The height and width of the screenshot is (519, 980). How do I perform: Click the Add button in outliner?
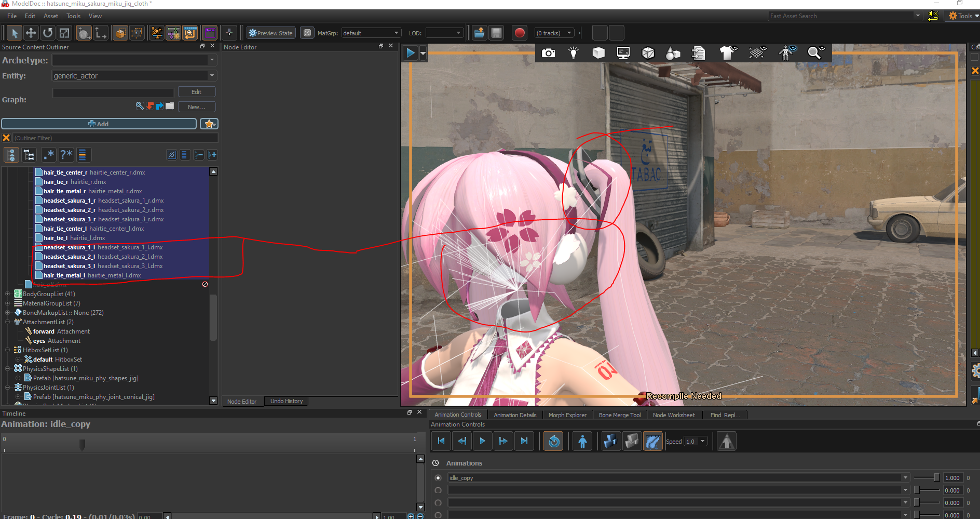tap(99, 124)
